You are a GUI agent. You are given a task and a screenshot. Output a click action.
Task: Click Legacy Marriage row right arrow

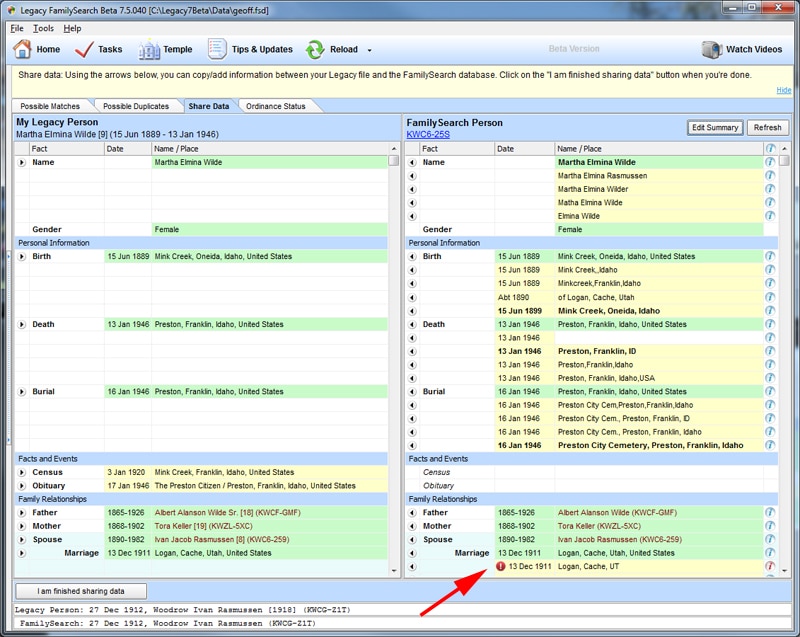point(21,553)
